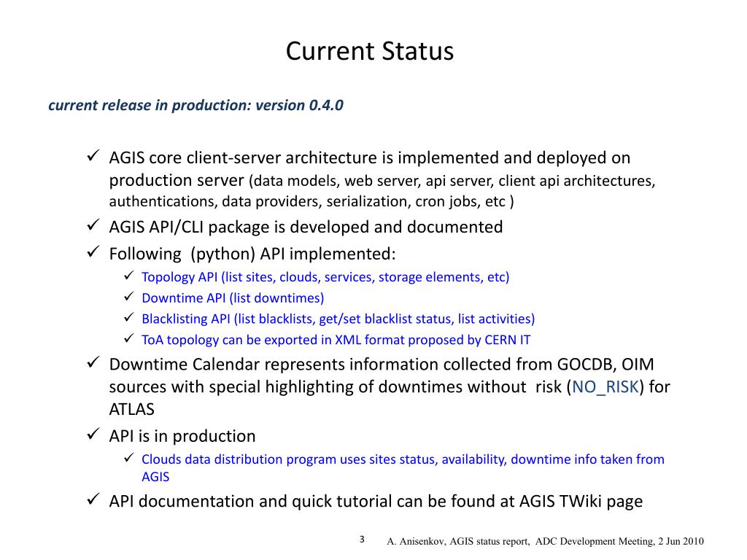Click checkmark beside 'API is in production'
Image resolution: width=747 pixels, height=560 pixels.
click(x=93, y=434)
